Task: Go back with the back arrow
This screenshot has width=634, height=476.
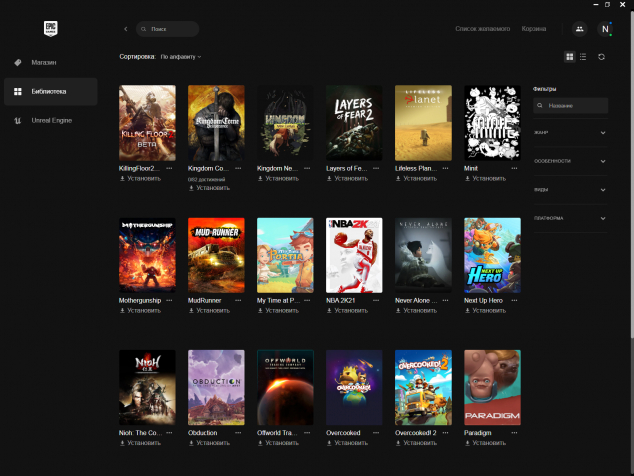Action: 126,29
